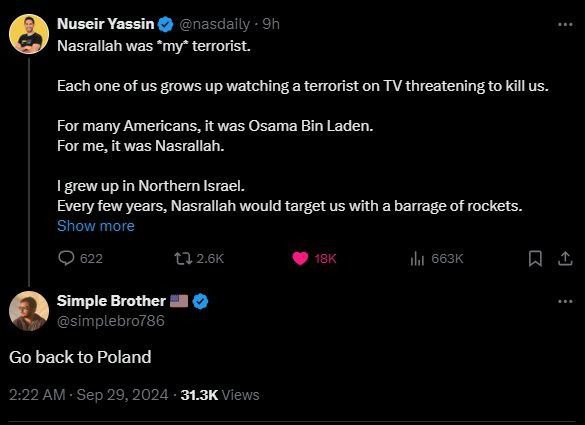Share the tweet via upload arrow icon

[x=565, y=258]
